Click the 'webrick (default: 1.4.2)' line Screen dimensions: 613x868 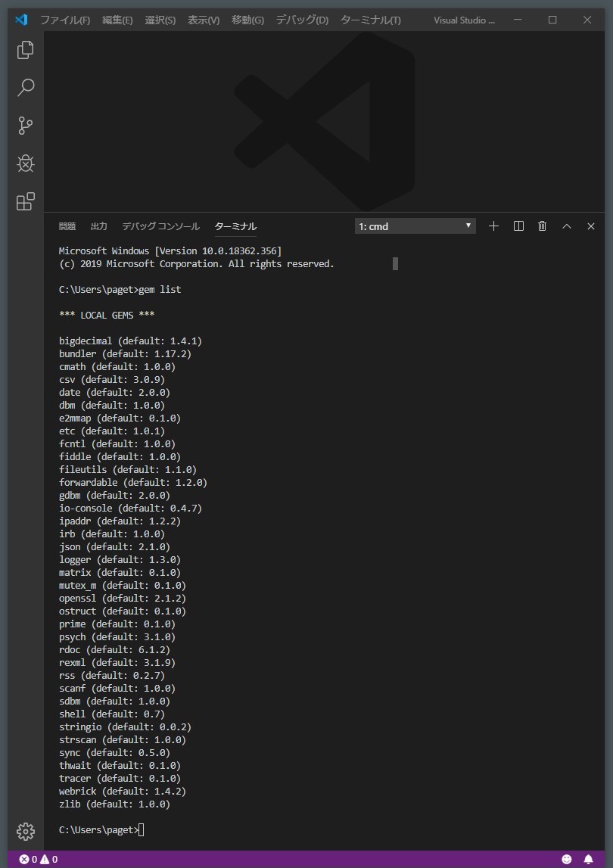tap(123, 791)
